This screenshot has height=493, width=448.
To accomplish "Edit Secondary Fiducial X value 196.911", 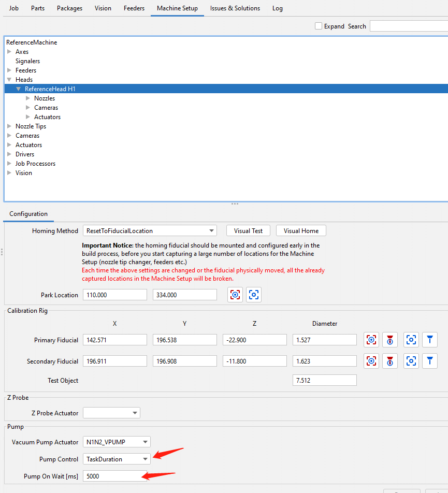I will (x=115, y=361).
